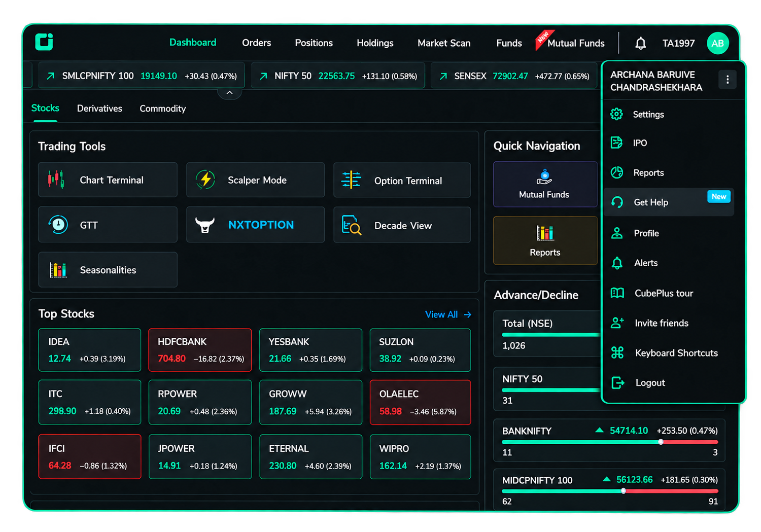The width and height of the screenshot is (761, 532).
Task: Click the SENSEX ticker chip
Action: (x=513, y=76)
